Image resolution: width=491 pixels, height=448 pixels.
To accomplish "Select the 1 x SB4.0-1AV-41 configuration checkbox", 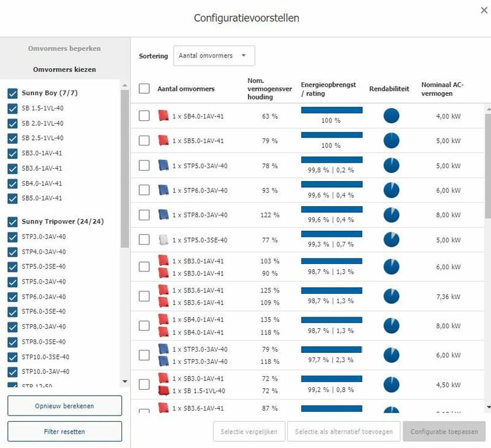I will tap(144, 116).
